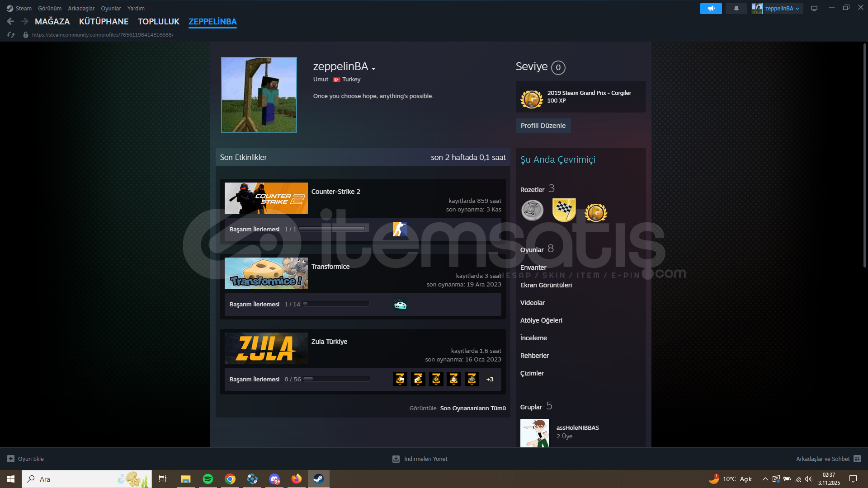The height and width of the screenshot is (488, 868).
Task: Expand the zeppelinBA profile name dropdown
Action: coord(374,69)
